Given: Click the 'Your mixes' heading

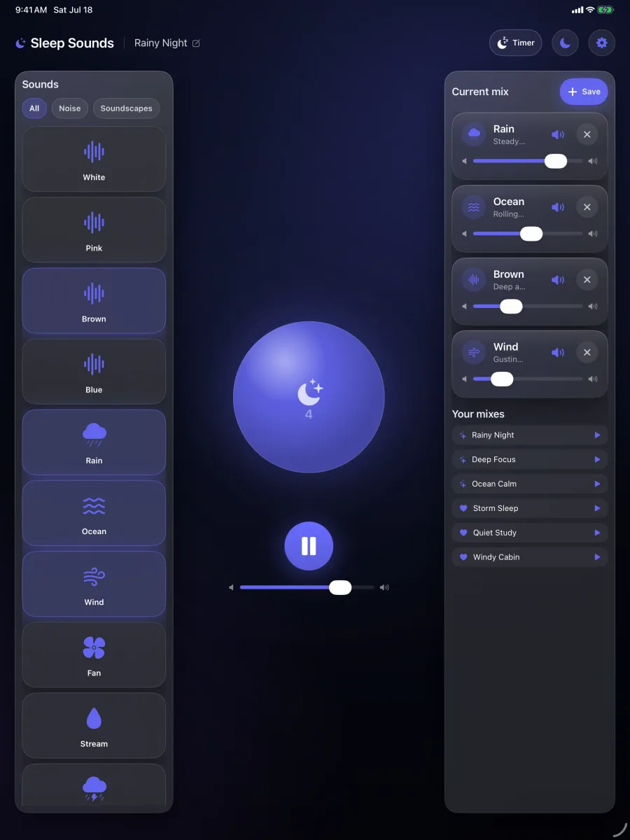Looking at the screenshot, I should (478, 414).
